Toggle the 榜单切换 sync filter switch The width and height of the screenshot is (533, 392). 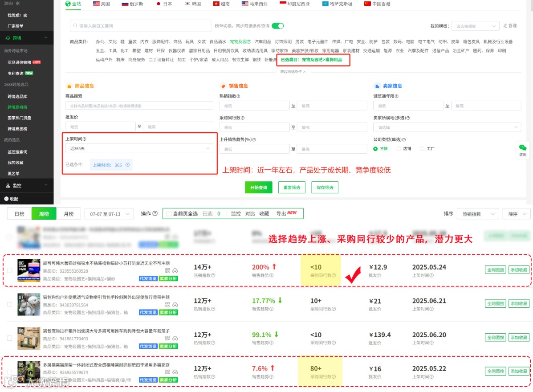click(278, 26)
